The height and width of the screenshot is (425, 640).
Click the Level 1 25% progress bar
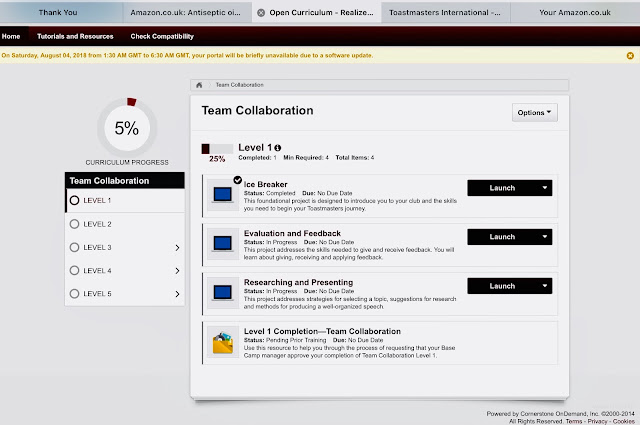click(217, 149)
